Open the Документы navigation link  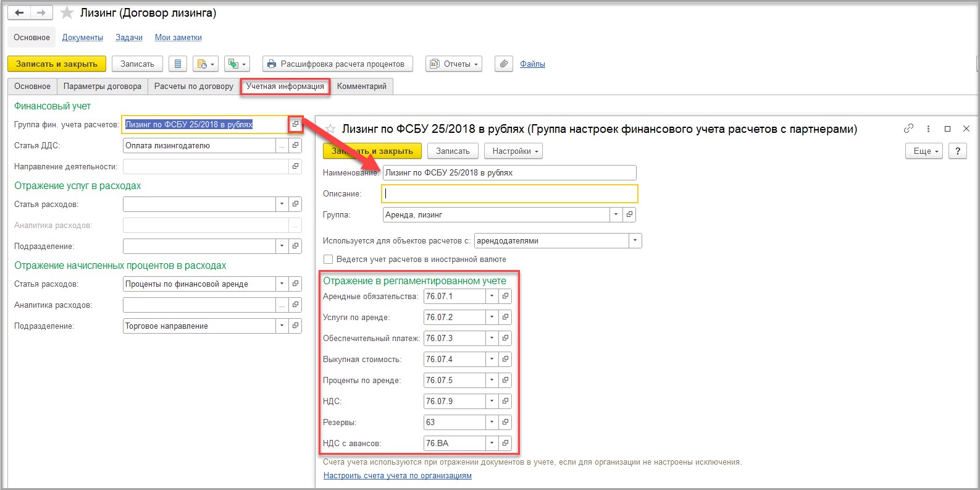click(x=83, y=38)
